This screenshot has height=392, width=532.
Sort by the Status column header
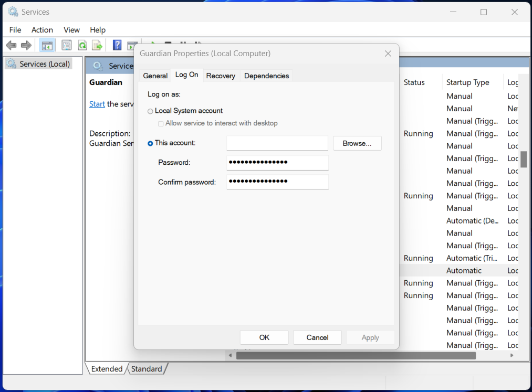(x=414, y=82)
